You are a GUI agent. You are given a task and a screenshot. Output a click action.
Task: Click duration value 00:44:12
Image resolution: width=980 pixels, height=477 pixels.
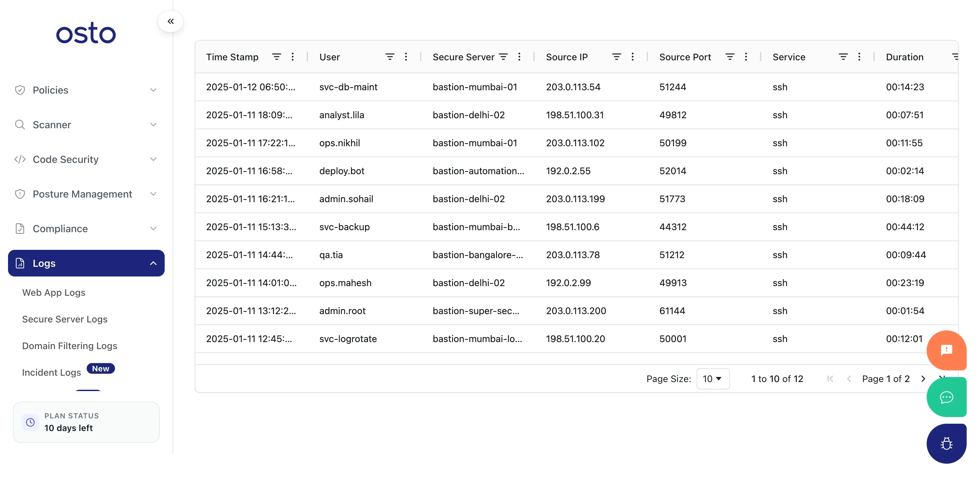(905, 227)
